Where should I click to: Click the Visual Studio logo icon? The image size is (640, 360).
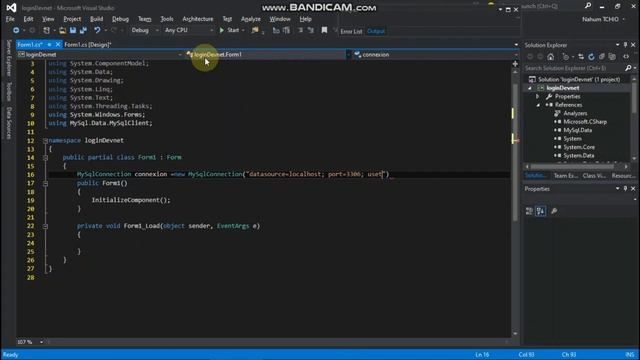coord(11,7)
